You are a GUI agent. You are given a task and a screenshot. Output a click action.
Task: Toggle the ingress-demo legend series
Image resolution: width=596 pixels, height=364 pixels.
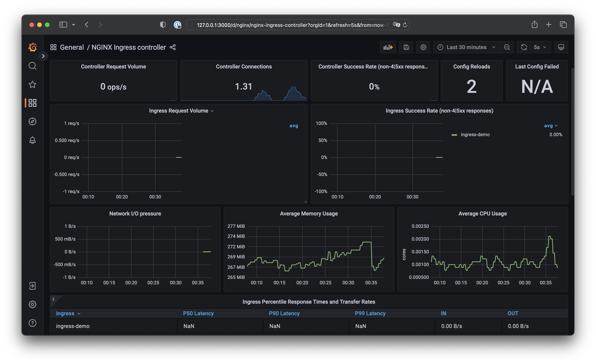tap(475, 135)
